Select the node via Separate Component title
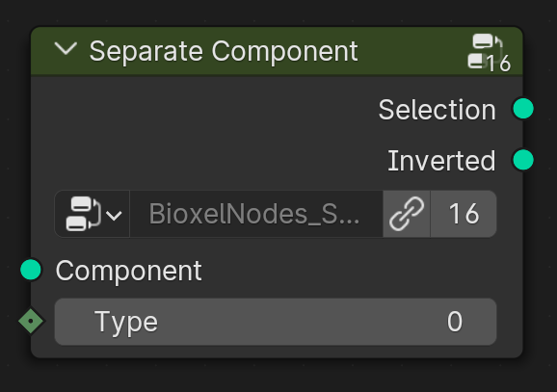 224,51
